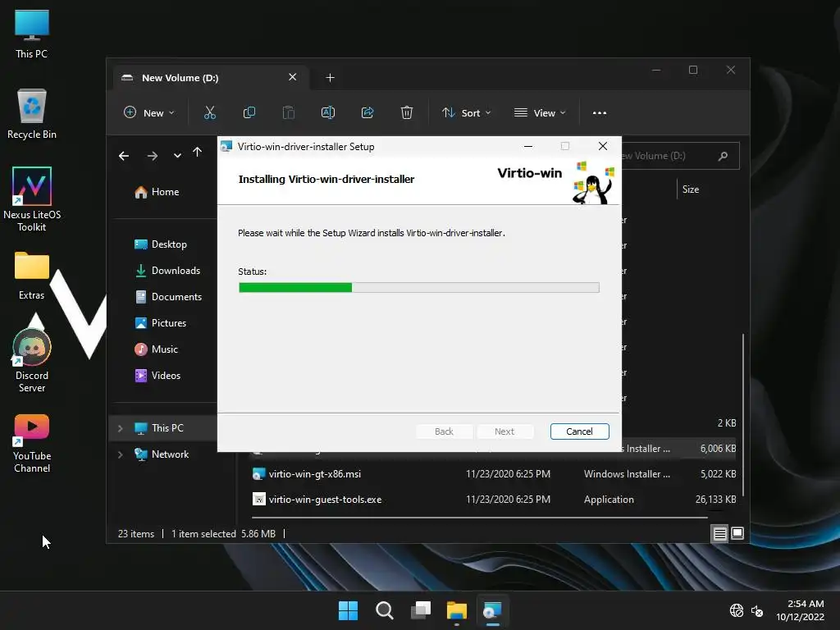Viewport: 840px width, 630px height.
Task: Open This PC desktop icon
Action: [x=32, y=34]
